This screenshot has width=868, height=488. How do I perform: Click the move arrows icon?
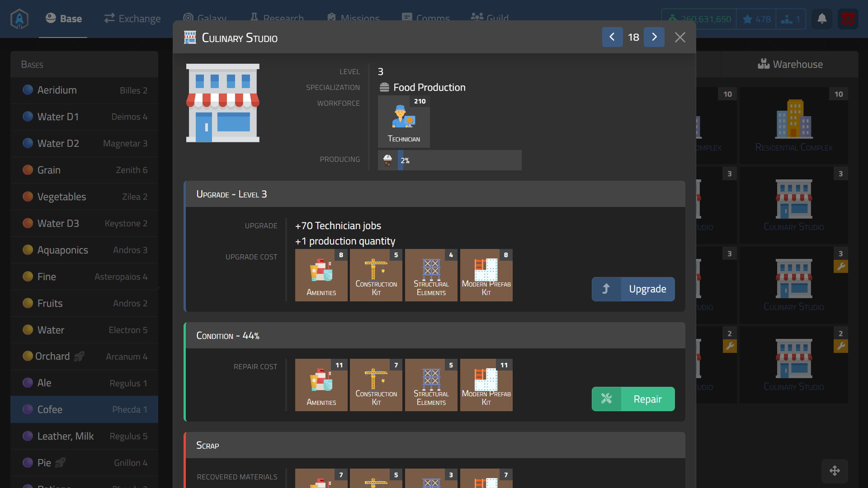[x=835, y=471]
